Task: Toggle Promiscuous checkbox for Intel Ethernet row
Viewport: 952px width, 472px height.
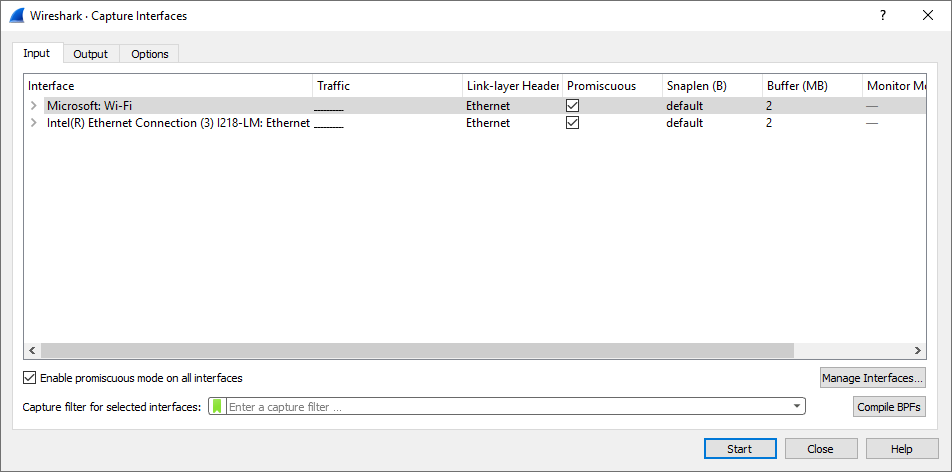Action: pos(573,123)
